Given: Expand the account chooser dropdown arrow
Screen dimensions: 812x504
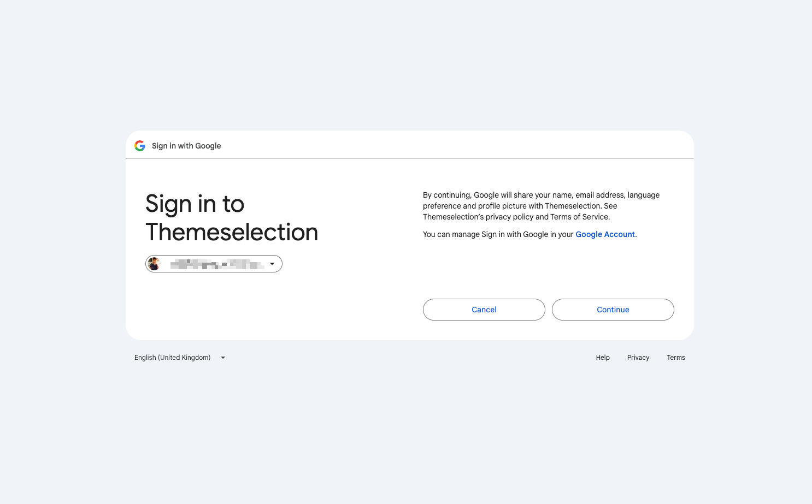Looking at the screenshot, I should click(x=272, y=264).
